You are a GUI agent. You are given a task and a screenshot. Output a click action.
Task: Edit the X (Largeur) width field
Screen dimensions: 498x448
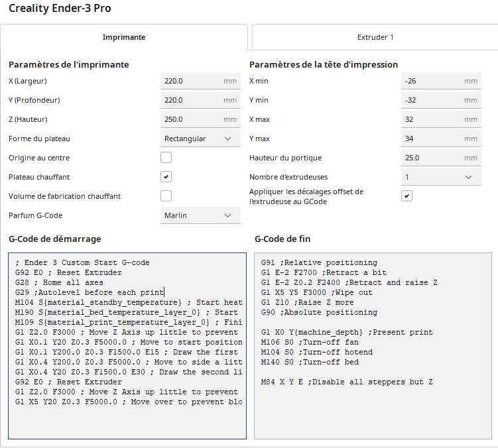coord(200,81)
